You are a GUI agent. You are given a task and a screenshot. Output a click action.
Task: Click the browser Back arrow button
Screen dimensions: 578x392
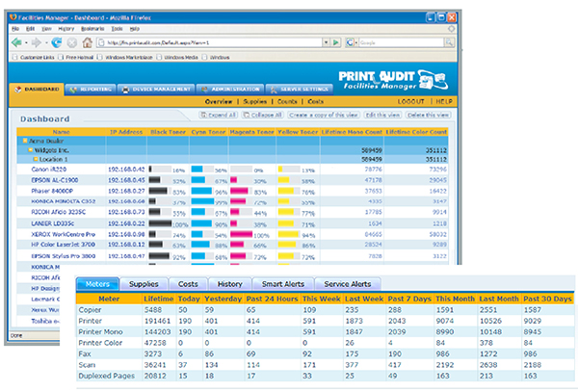(17, 42)
